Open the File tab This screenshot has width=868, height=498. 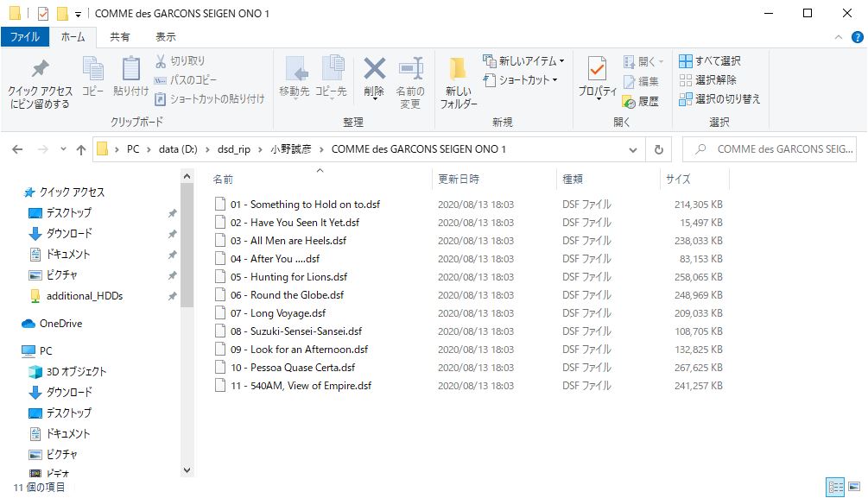(x=25, y=37)
